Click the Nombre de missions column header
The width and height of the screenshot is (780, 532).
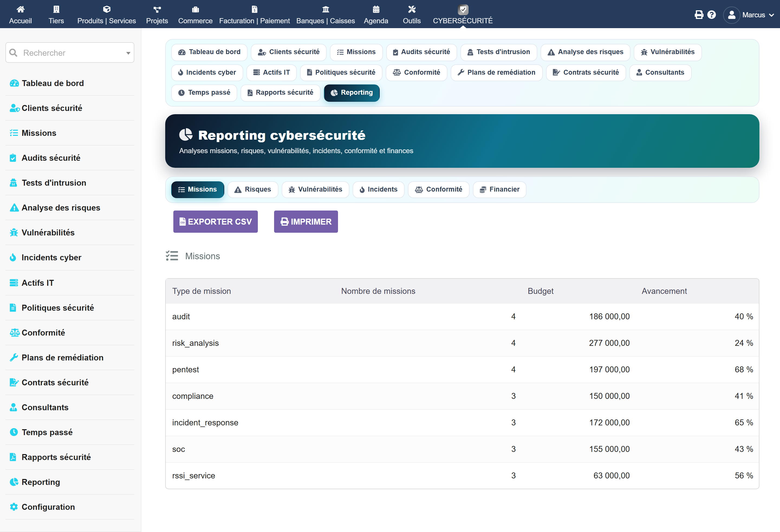point(378,291)
